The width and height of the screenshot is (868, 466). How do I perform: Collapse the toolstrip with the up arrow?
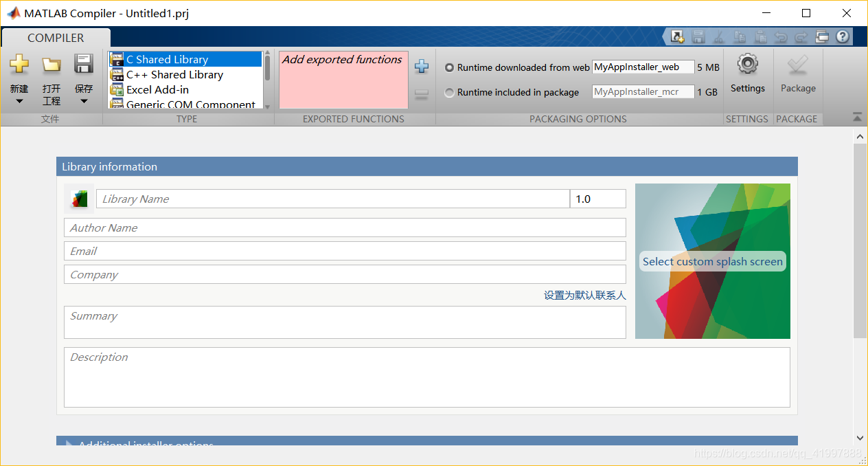tap(857, 118)
